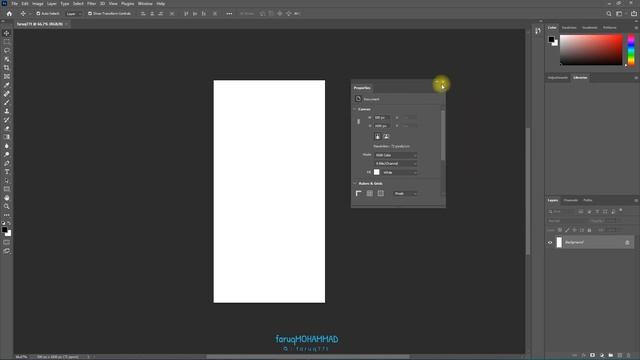Viewport: 640px width, 360px height.
Task: Select the Move tool in the toolbox
Action: click(x=7, y=33)
